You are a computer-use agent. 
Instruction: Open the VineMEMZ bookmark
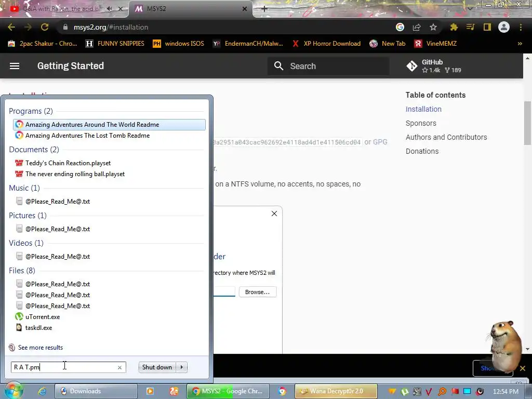[x=436, y=44]
